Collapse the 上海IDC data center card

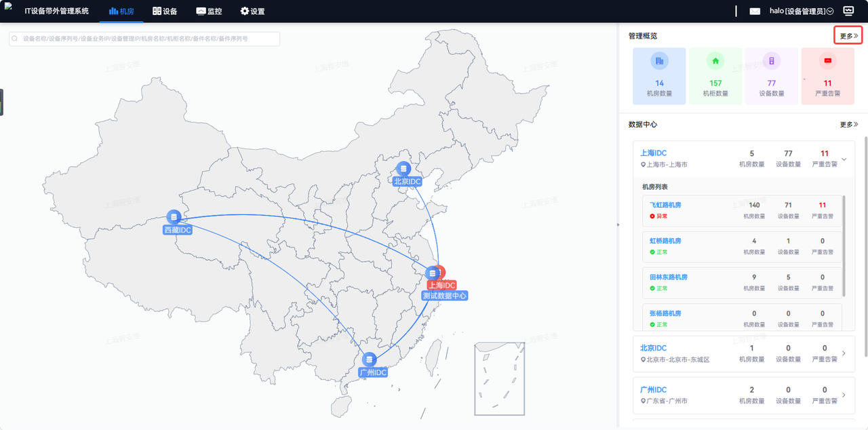click(844, 159)
